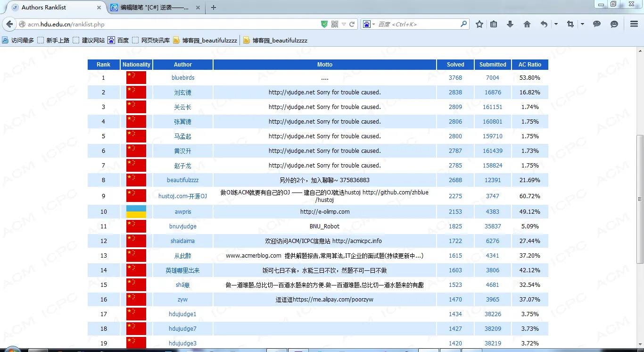Viewport: 644px width, 352px height.
Task: Click the QR code icon in address bar
Action: click(x=335, y=24)
